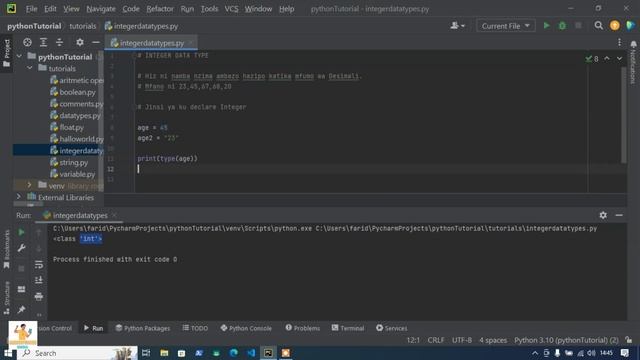Click the layout icon in Run panel
This screenshot has height=360, width=640.
[x=21, y=289]
